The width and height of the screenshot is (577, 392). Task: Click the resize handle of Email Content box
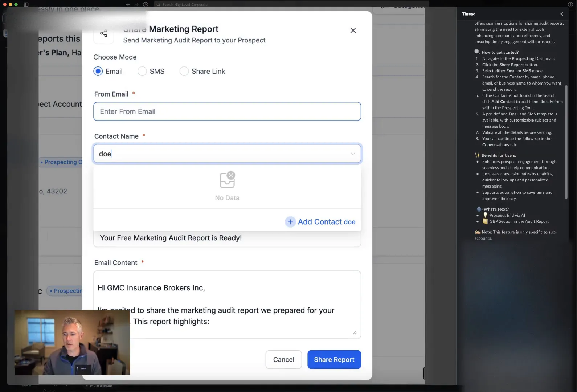pos(355,333)
